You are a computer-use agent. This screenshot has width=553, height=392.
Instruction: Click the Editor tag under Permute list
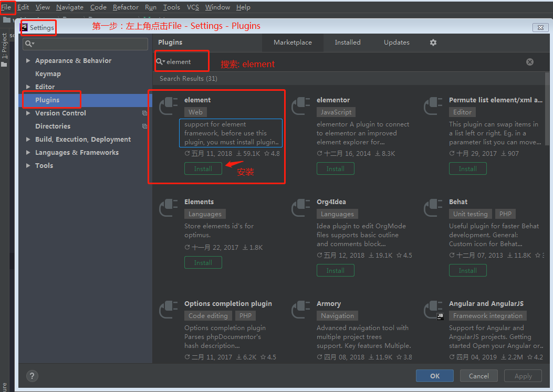(462, 112)
